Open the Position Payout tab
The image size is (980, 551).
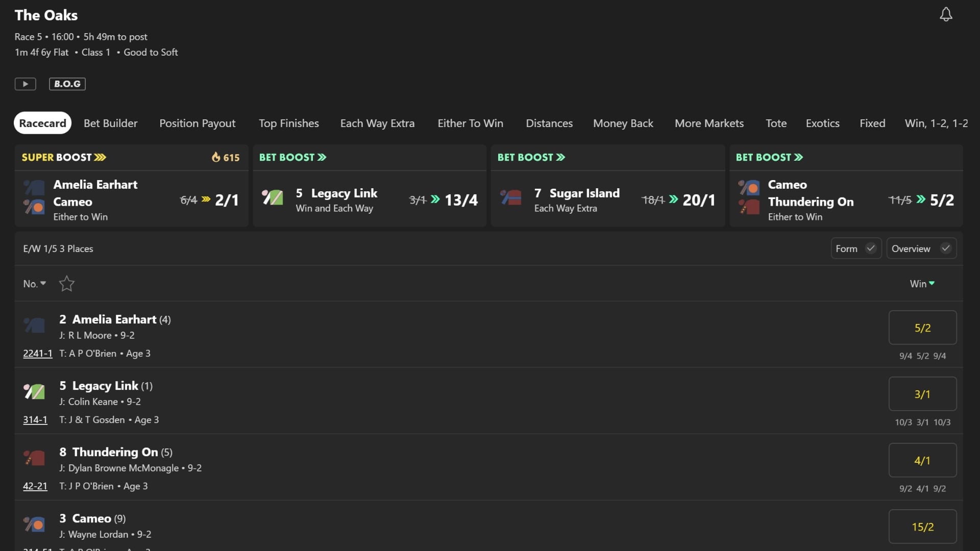click(198, 123)
